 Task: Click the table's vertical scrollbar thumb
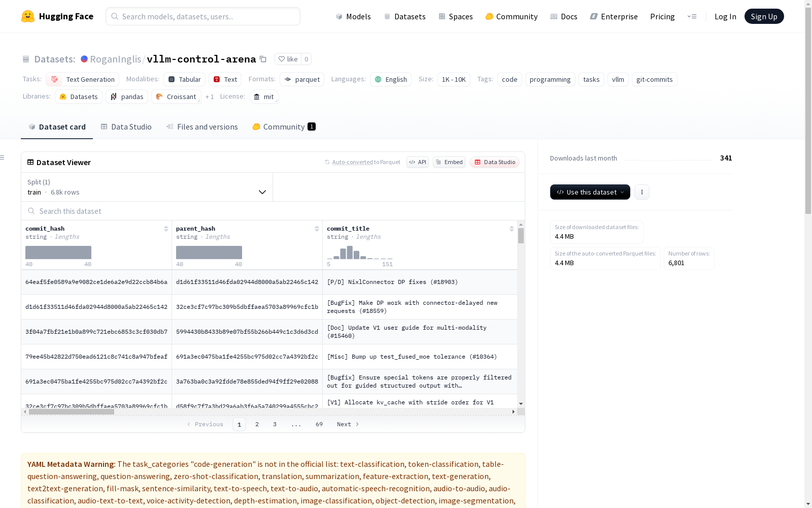[521, 236]
